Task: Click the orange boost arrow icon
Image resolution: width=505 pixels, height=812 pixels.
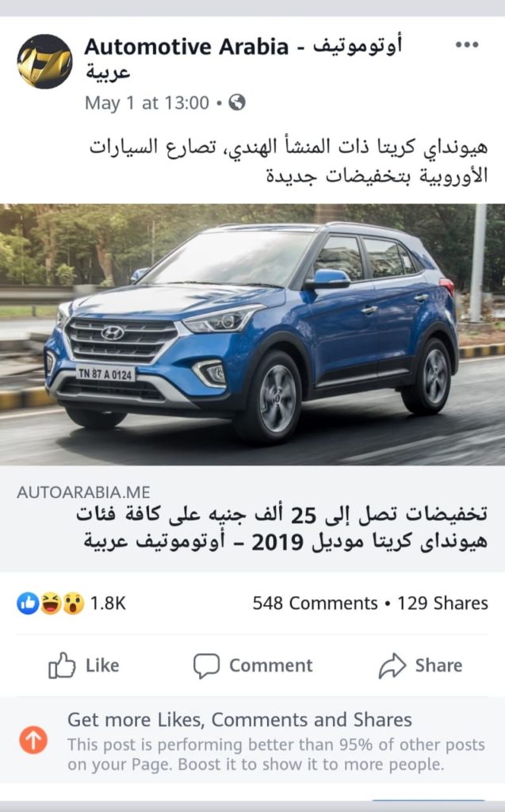Action: (x=33, y=740)
